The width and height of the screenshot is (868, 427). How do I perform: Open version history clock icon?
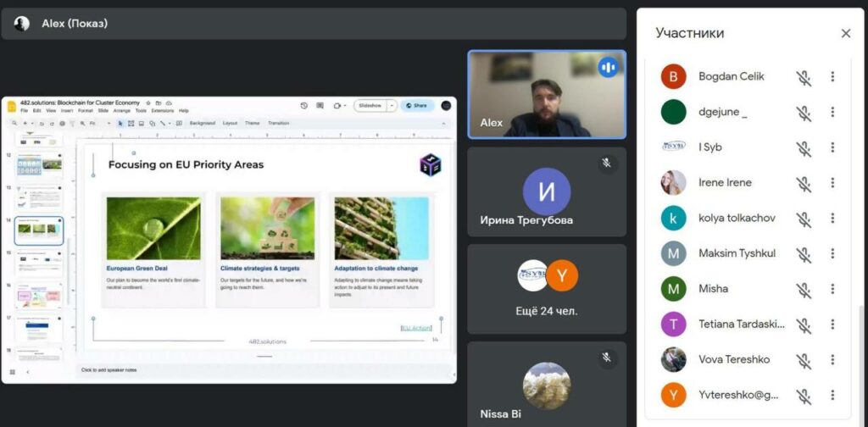[x=304, y=106]
